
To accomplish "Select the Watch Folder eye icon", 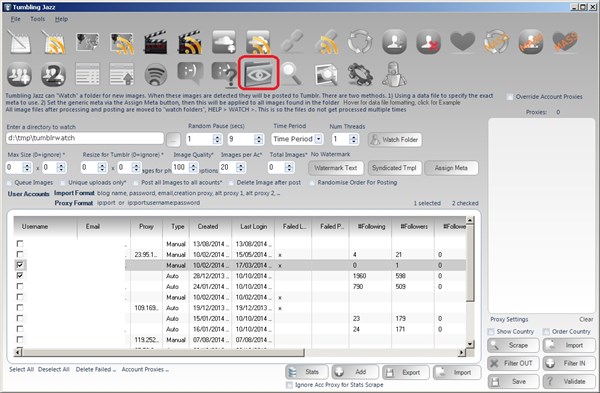I will click(x=258, y=73).
